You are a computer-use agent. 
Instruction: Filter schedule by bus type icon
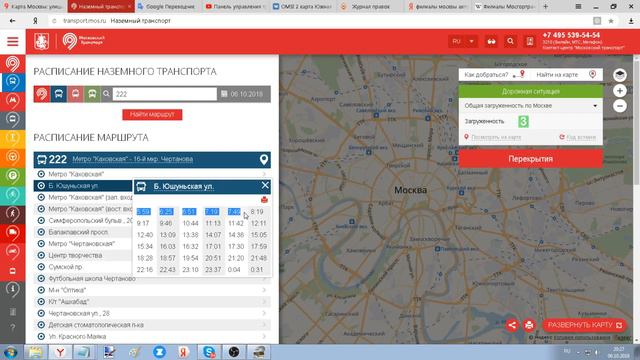(58, 94)
